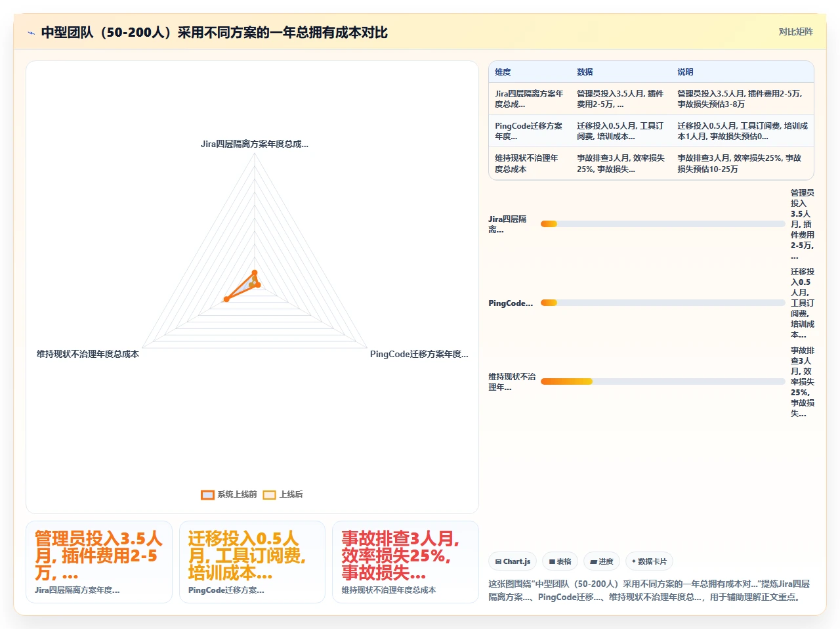Toggle the 系统上线前 legend swatch
The width and height of the screenshot is (840, 629).
tap(207, 494)
